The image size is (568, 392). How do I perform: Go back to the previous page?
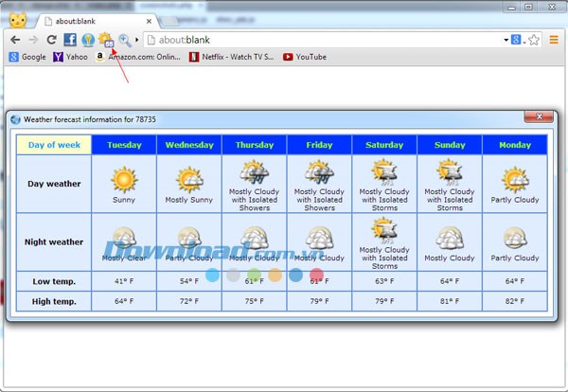[15, 40]
